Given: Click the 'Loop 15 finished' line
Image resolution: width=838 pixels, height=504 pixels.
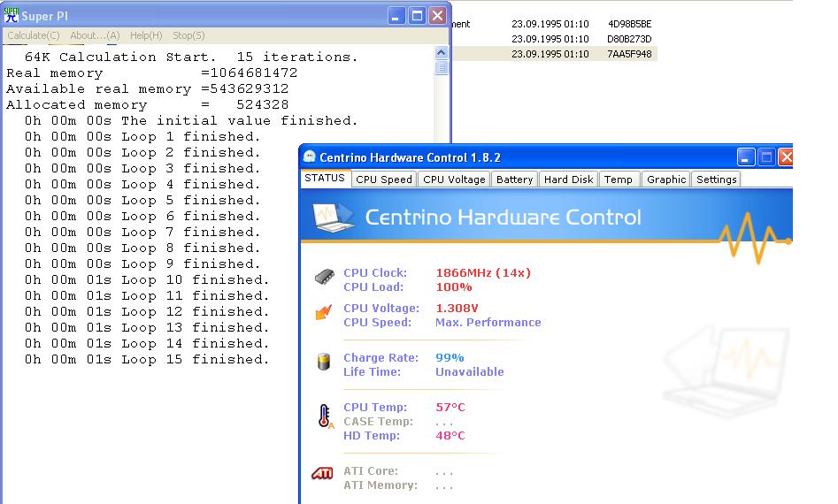Looking at the screenshot, I should 146,359.
